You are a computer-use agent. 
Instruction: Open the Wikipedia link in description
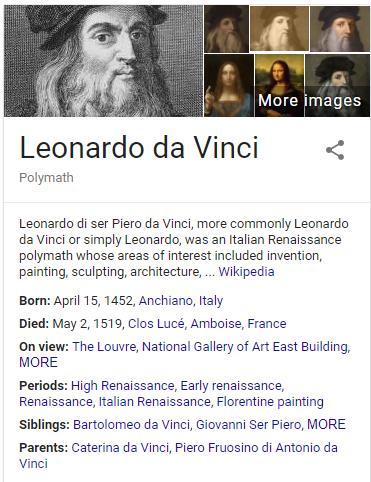pos(246,272)
